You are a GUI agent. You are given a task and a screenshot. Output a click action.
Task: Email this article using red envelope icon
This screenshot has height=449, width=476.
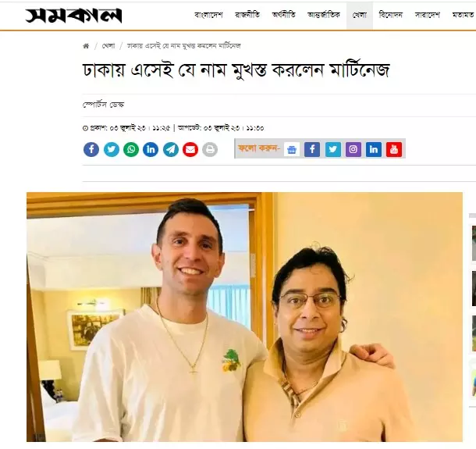[x=190, y=149]
